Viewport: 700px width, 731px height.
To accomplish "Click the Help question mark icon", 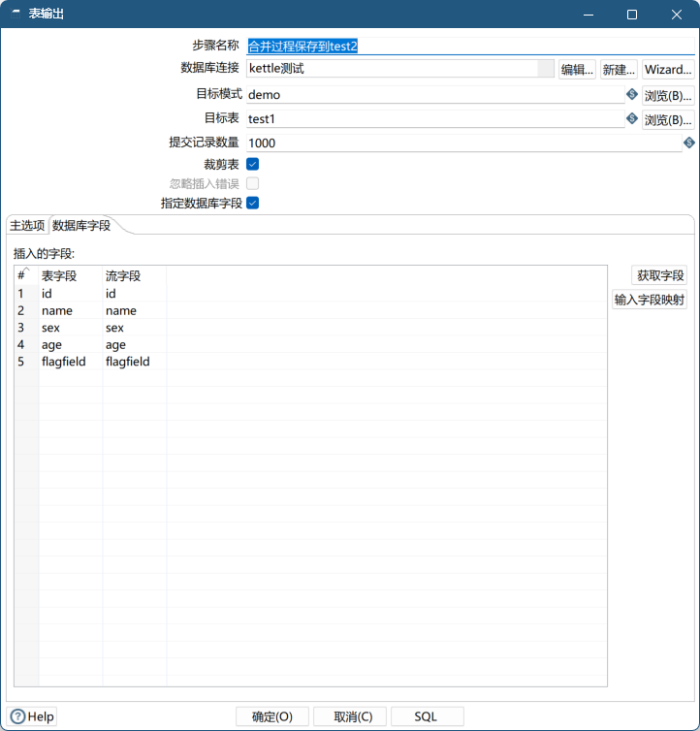I will (17, 716).
